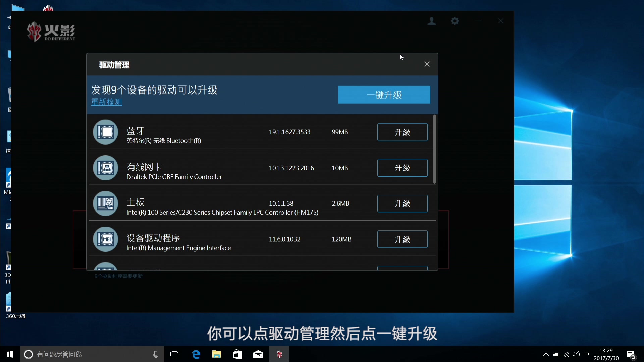Click 9个驱动程序需要更新 text
Screen dimensions: 644x362
pyautogui.click(x=118, y=276)
